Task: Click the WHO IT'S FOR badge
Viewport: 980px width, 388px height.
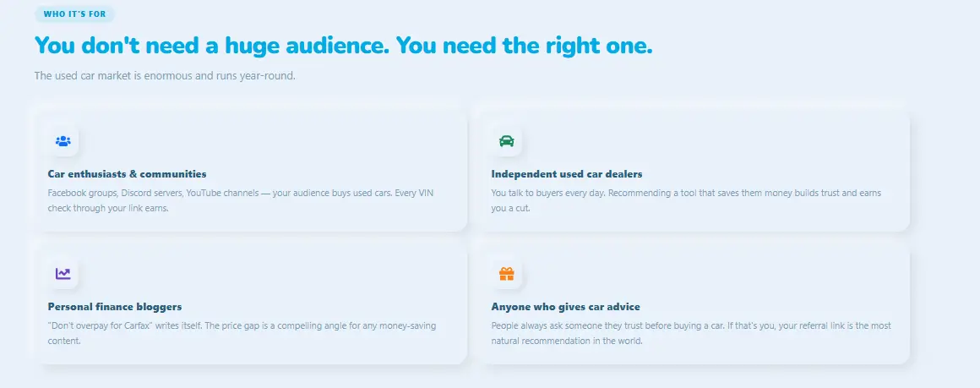Action: (x=74, y=14)
